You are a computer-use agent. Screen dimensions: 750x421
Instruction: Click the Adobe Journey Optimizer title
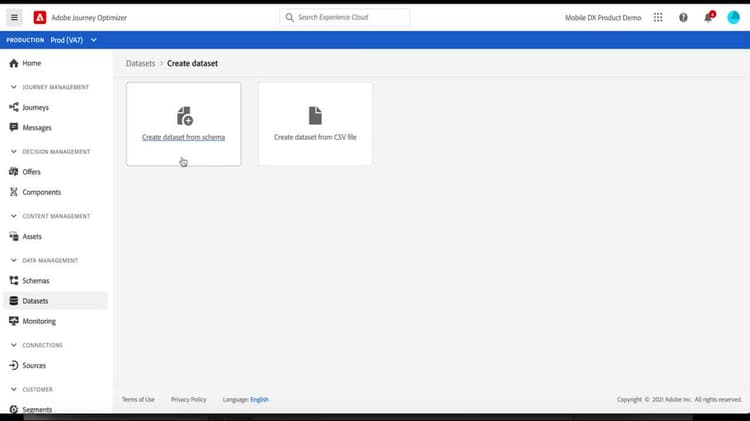tap(89, 18)
